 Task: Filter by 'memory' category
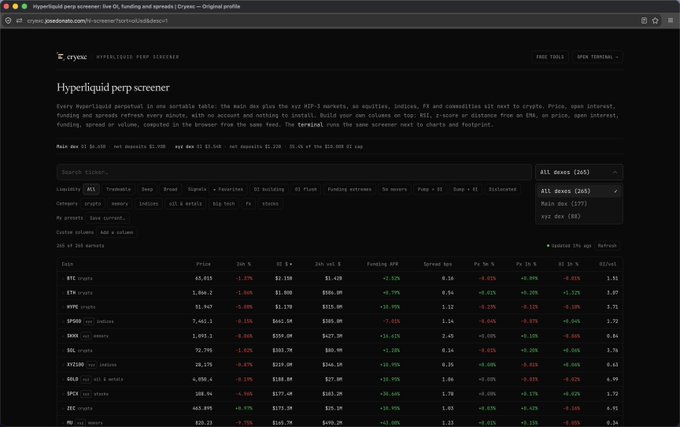[x=120, y=204]
